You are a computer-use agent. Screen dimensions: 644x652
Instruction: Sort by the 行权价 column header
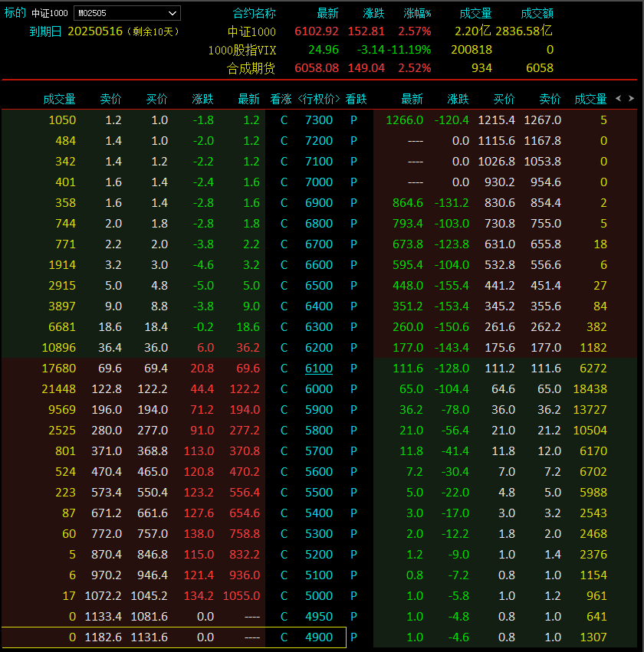click(x=319, y=99)
